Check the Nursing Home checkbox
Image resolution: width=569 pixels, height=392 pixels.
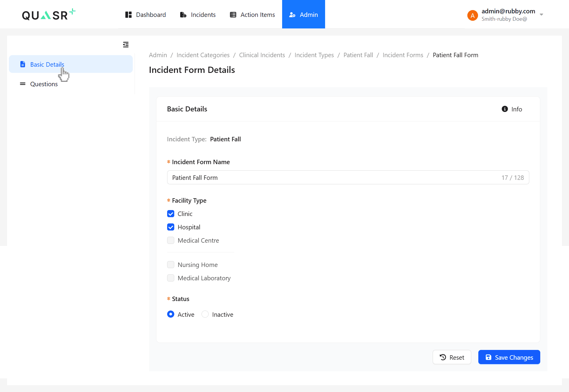[171, 265]
